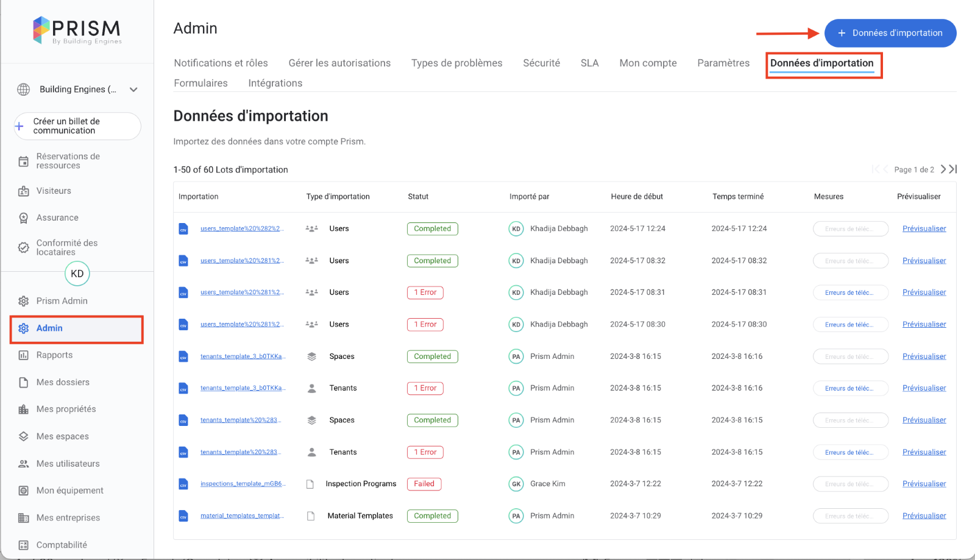Image resolution: width=975 pixels, height=560 pixels.
Task: Jump to last page of import batches
Action: [x=954, y=169]
